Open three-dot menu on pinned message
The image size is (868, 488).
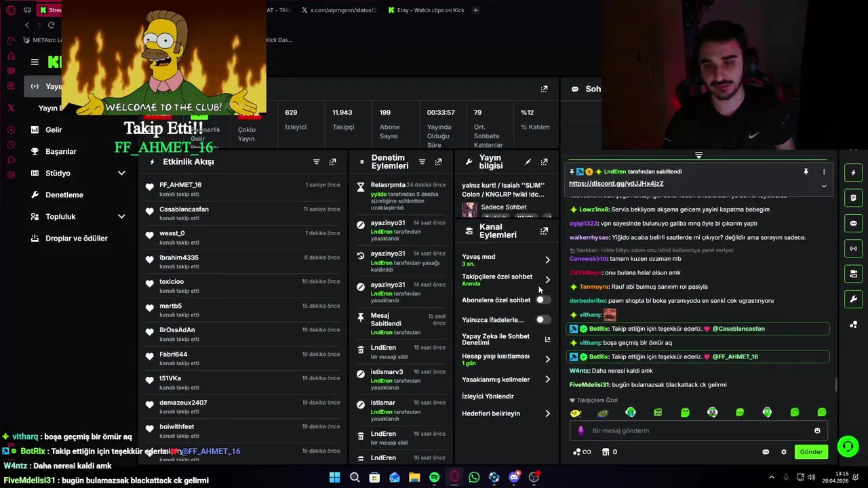point(824,172)
